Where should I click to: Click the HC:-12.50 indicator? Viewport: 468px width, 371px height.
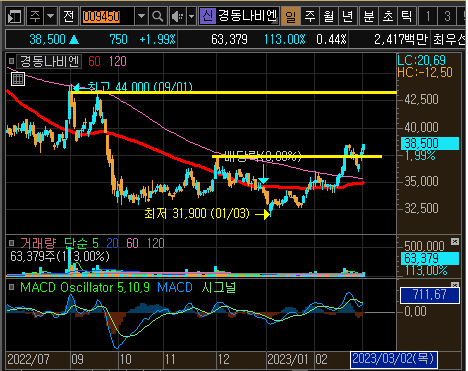[425, 72]
